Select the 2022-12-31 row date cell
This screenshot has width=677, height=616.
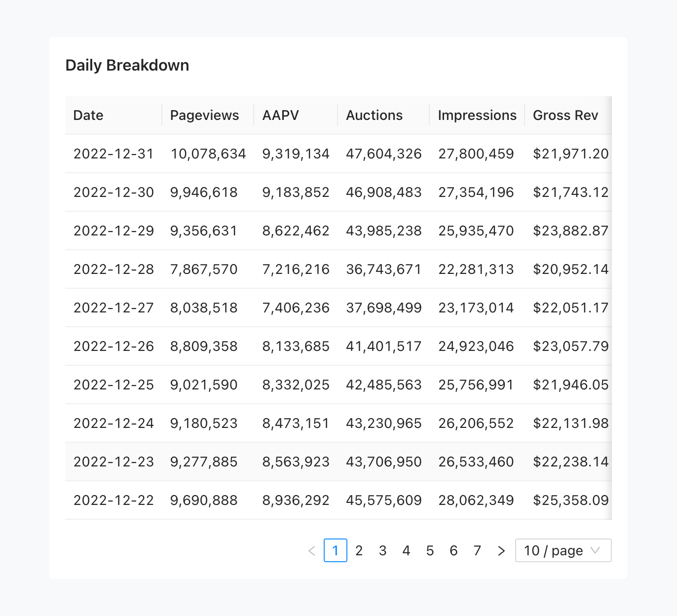click(x=114, y=154)
